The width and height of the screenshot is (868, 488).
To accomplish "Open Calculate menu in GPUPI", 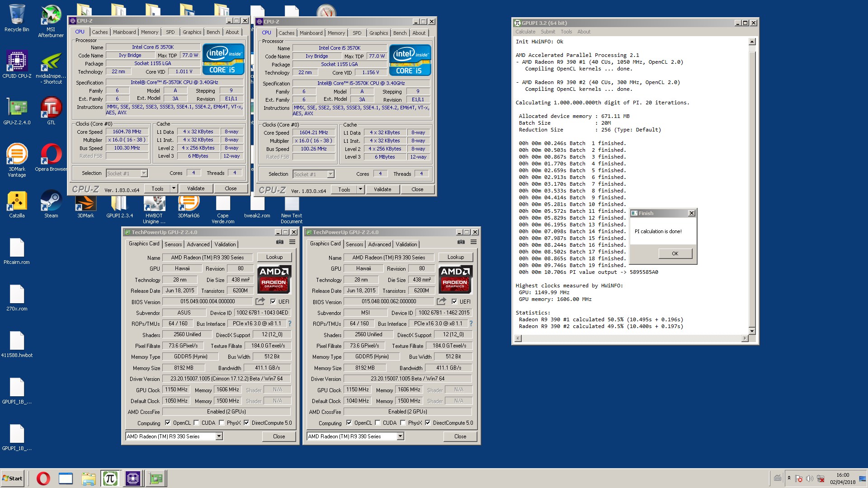I will (525, 32).
